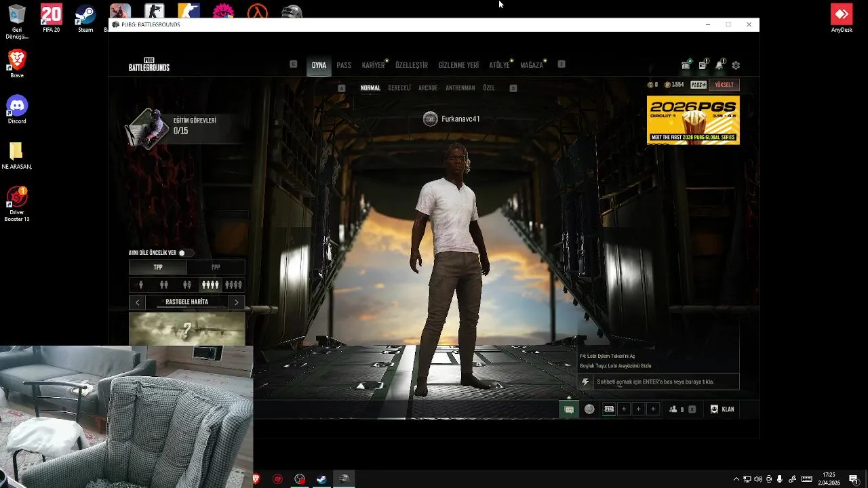Image resolution: width=868 pixels, height=488 pixels.
Task: Click the BP 1.554 currency balance
Action: [x=674, y=85]
